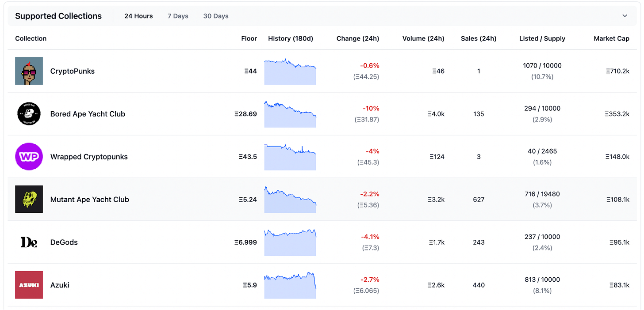Image resolution: width=644 pixels, height=310 pixels.
Task: Open the Wrapped Cryptopunks collection name
Action: point(89,157)
